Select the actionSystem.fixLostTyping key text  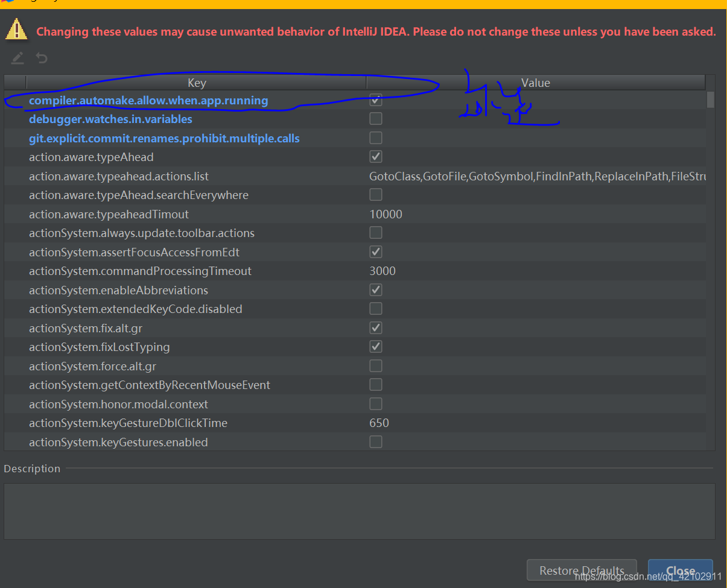coord(99,347)
